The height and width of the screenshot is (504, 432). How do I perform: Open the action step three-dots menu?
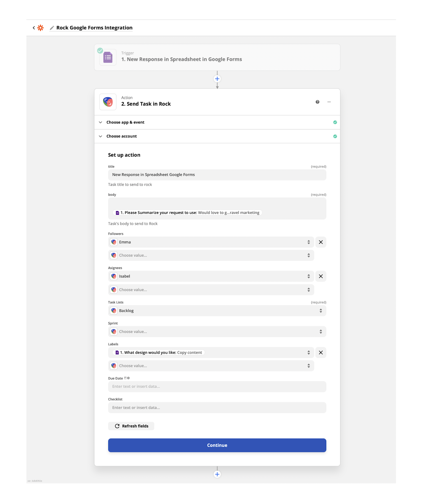coord(329,102)
